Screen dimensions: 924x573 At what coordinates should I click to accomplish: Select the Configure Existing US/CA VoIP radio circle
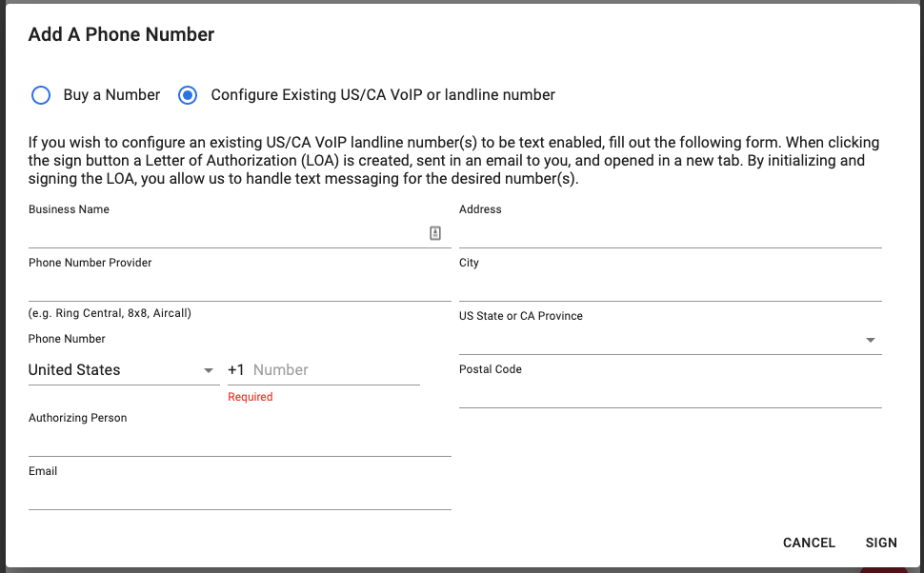[188, 95]
